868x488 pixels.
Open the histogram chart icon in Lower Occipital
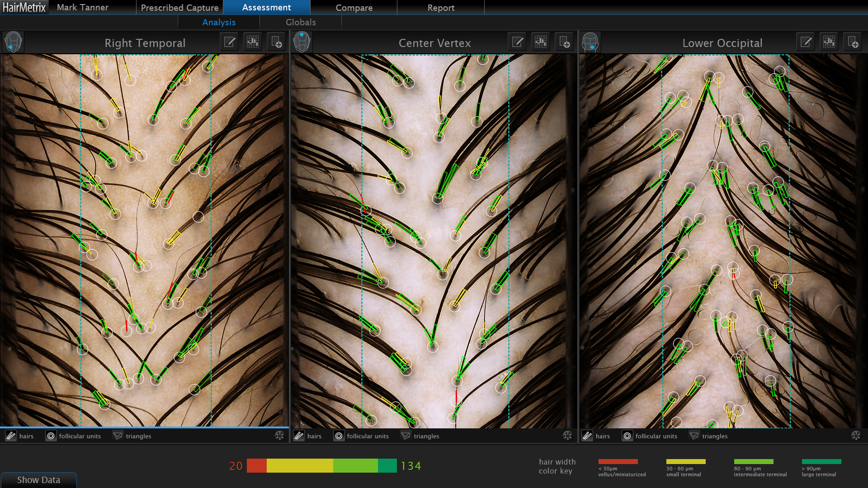829,42
